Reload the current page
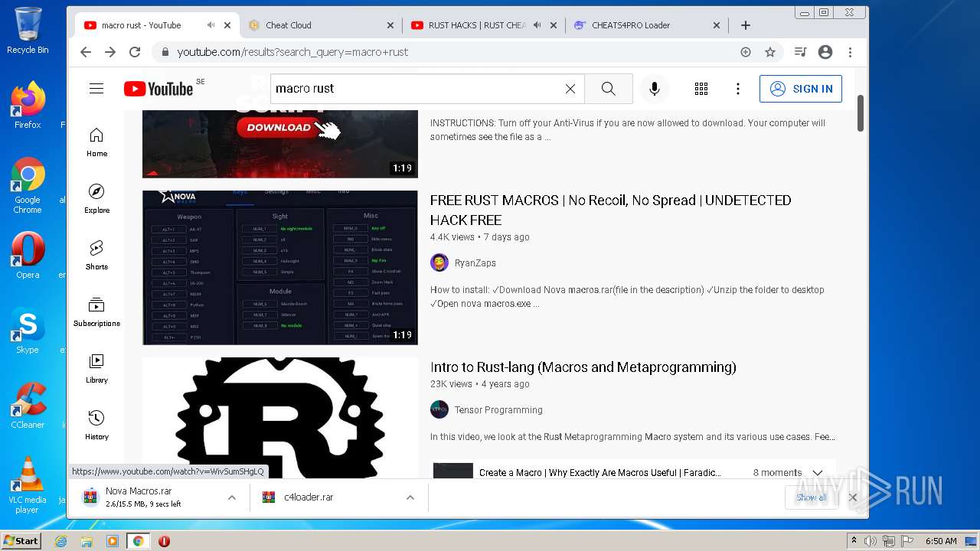 tap(135, 52)
